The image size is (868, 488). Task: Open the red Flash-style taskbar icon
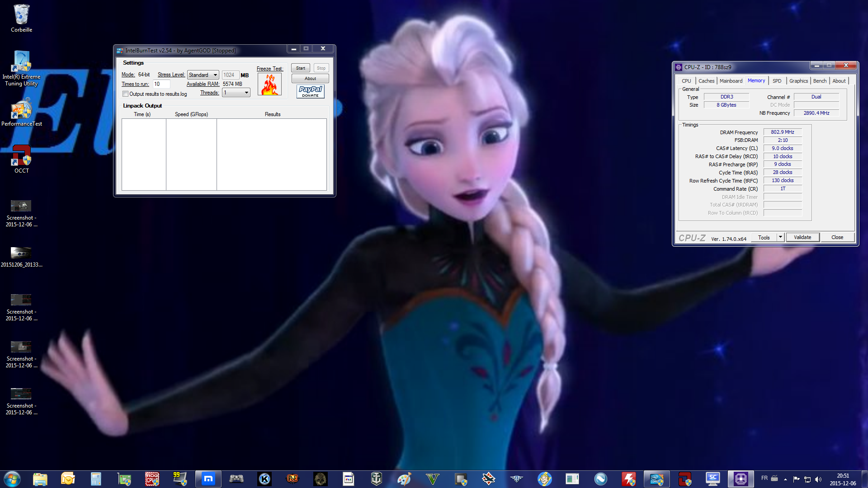(628, 479)
